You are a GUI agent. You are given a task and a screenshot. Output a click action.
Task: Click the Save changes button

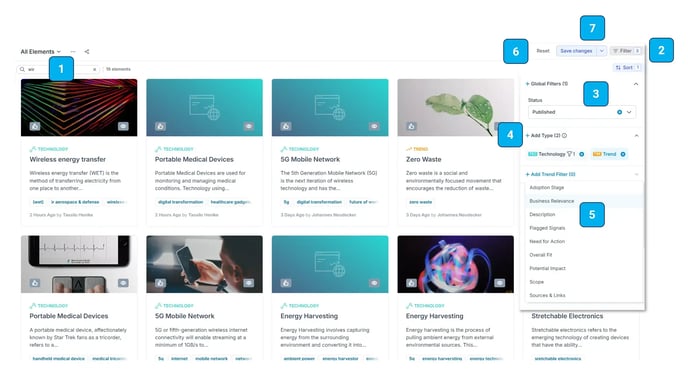pos(576,51)
